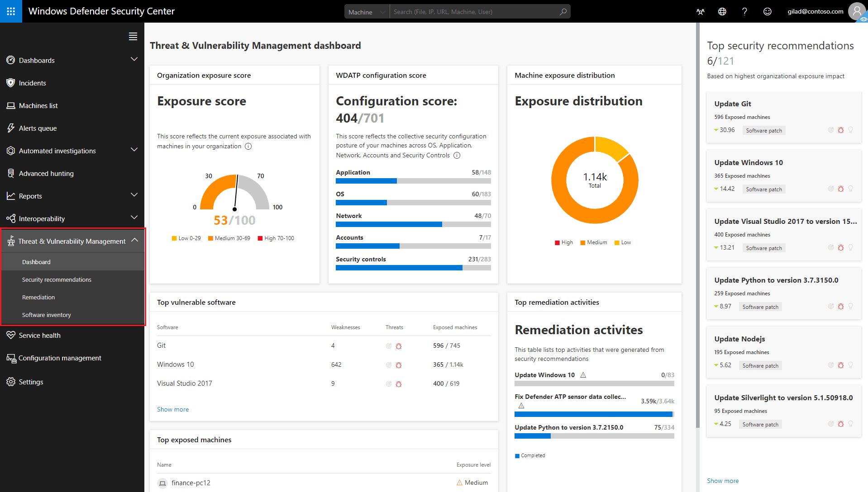
Task: Open the Incidents sidebar icon
Action: coord(11,83)
